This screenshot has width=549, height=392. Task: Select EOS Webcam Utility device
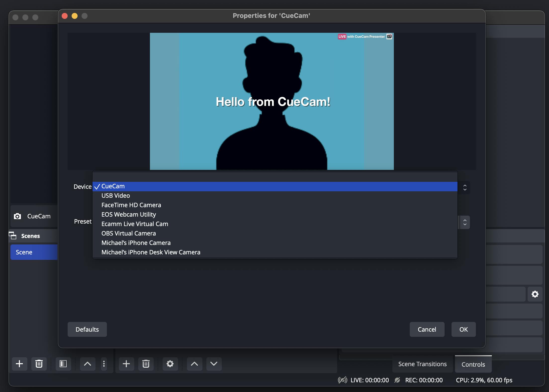click(129, 214)
